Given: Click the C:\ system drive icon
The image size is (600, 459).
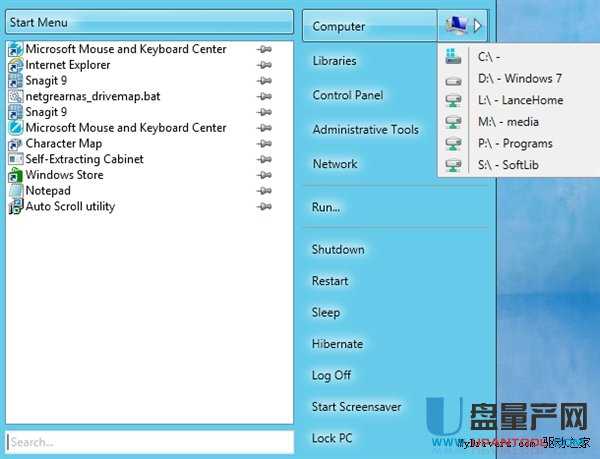Looking at the screenshot, I should (x=453, y=57).
